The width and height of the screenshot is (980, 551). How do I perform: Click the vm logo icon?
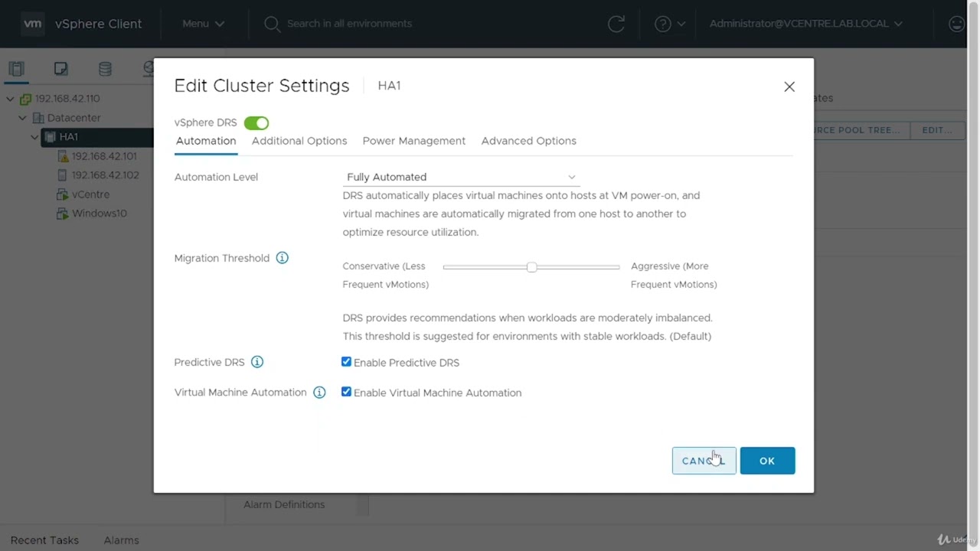pyautogui.click(x=33, y=24)
